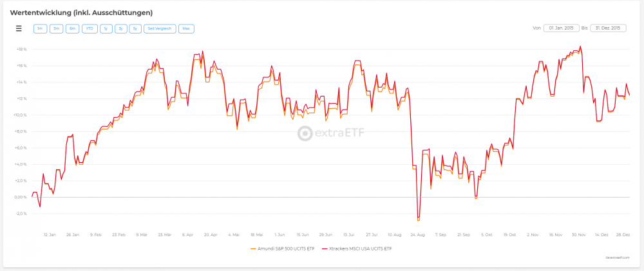
Task: Show the Max time range
Action: pos(186,28)
